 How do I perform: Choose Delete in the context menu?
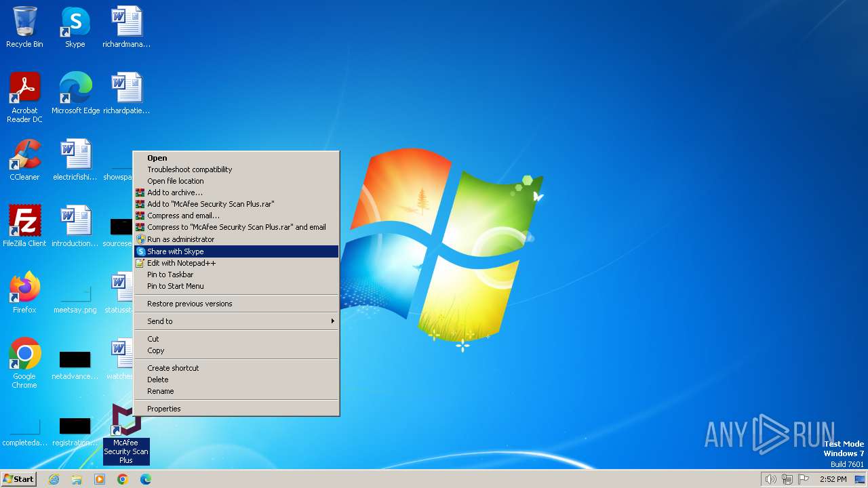coord(236,380)
